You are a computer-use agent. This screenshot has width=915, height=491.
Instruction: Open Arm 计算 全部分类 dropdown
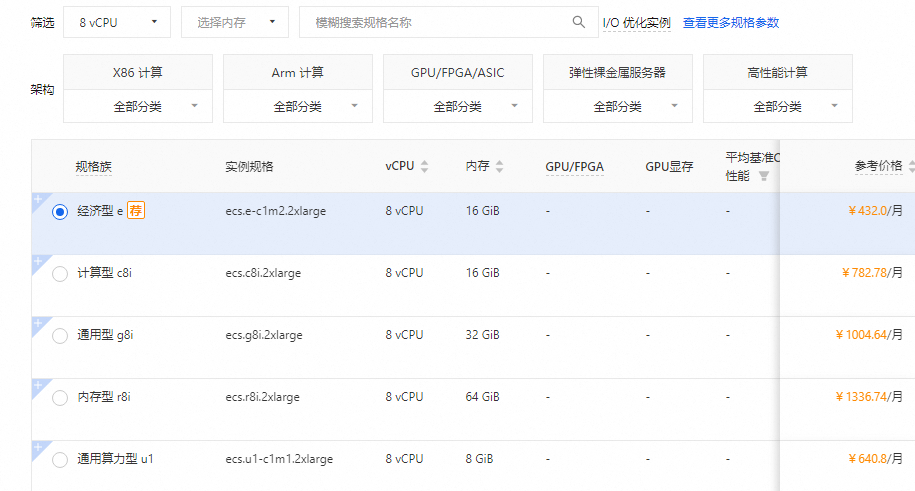tap(298, 106)
